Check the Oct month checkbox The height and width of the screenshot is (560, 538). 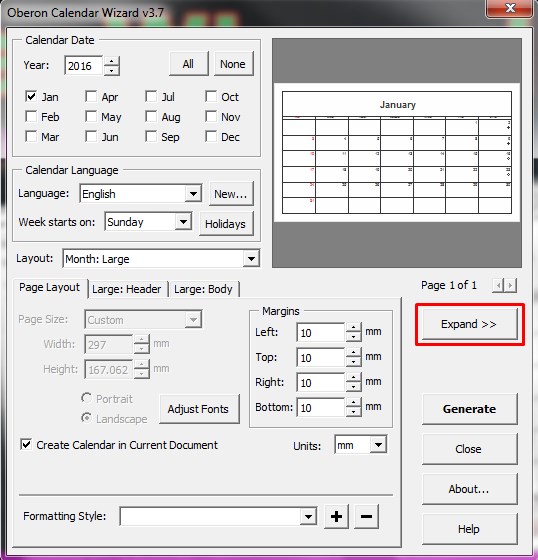211,96
